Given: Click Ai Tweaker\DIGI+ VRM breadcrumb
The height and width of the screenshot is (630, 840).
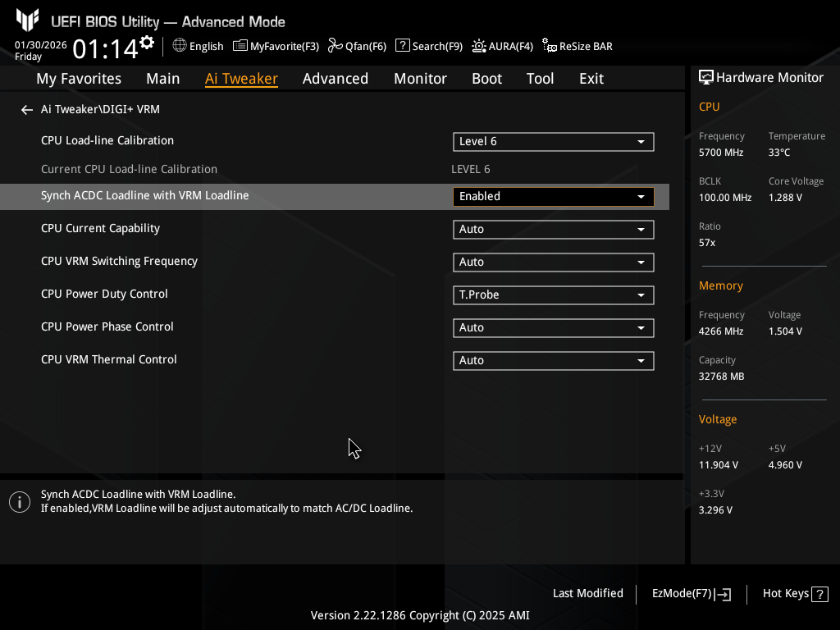Looking at the screenshot, I should point(100,109).
